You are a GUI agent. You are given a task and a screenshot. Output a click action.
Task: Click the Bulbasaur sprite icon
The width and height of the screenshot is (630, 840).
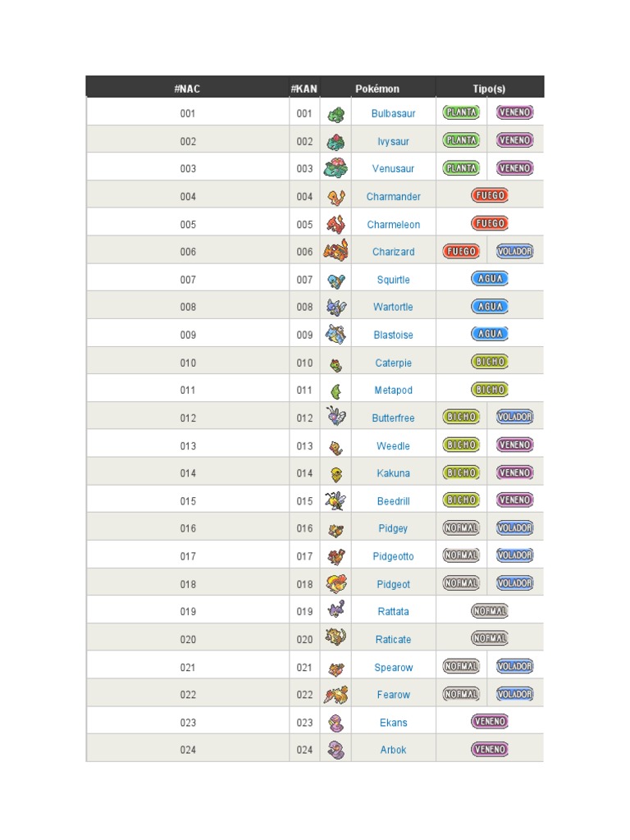tap(336, 114)
